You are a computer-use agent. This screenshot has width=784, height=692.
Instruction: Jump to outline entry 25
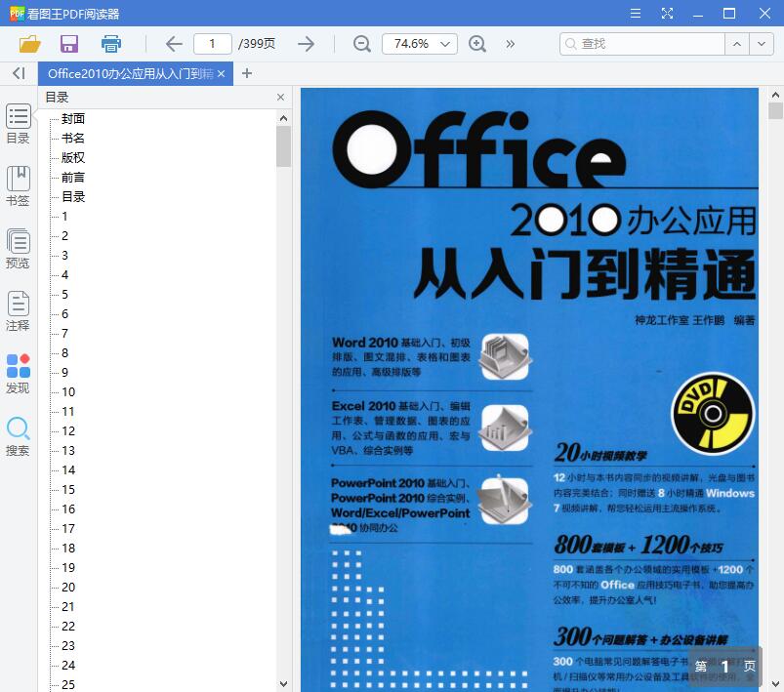click(68, 684)
